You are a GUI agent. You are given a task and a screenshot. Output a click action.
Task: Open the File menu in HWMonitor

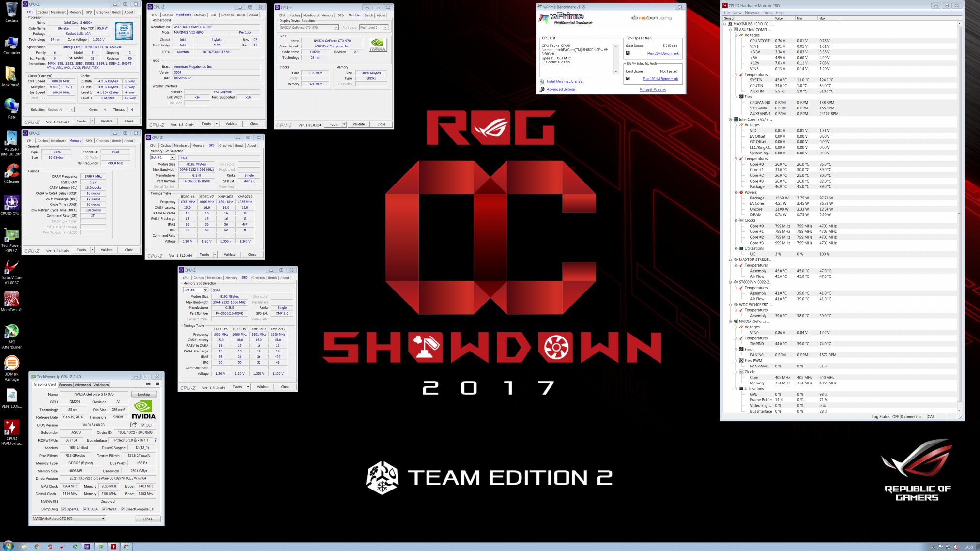726,13
